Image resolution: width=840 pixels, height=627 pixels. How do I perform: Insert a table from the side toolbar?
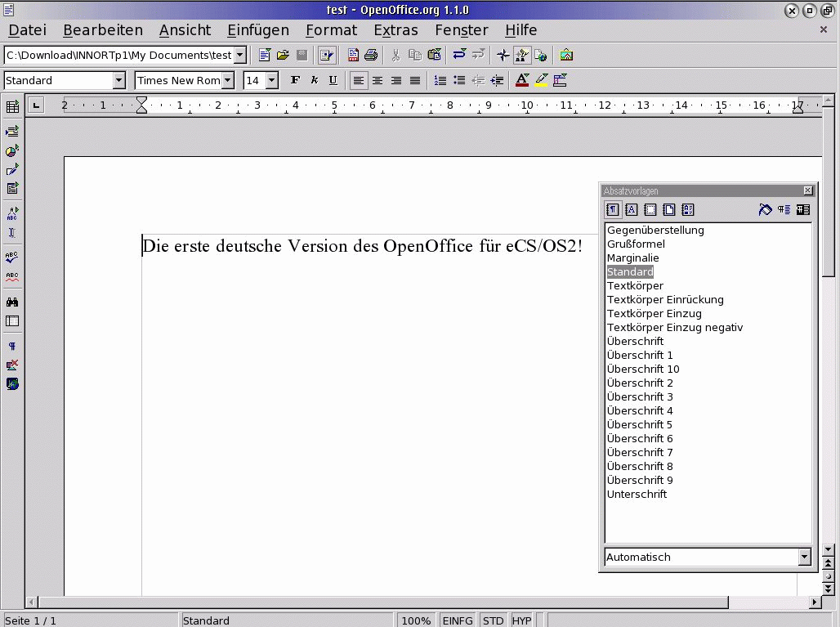[x=12, y=106]
